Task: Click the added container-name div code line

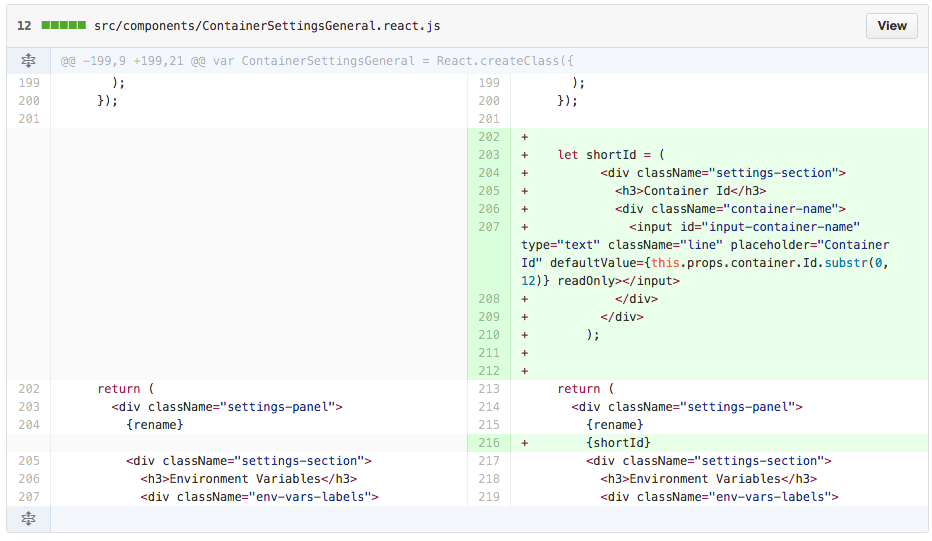Action: pos(730,209)
